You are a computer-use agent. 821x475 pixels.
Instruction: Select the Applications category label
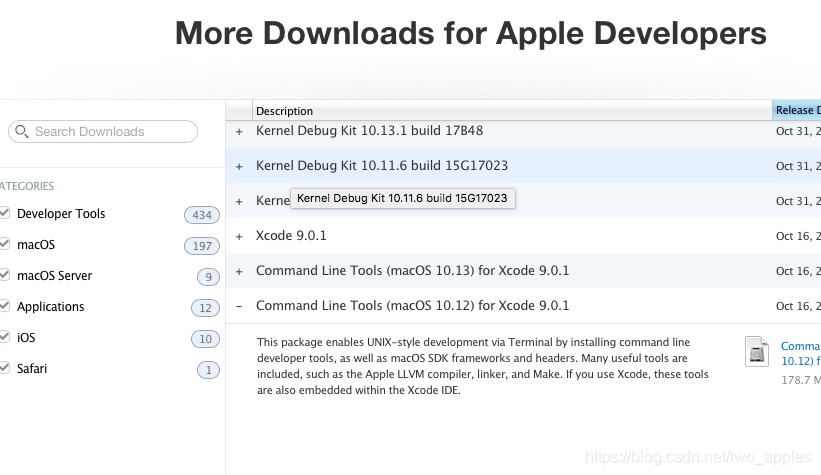[x=50, y=306]
